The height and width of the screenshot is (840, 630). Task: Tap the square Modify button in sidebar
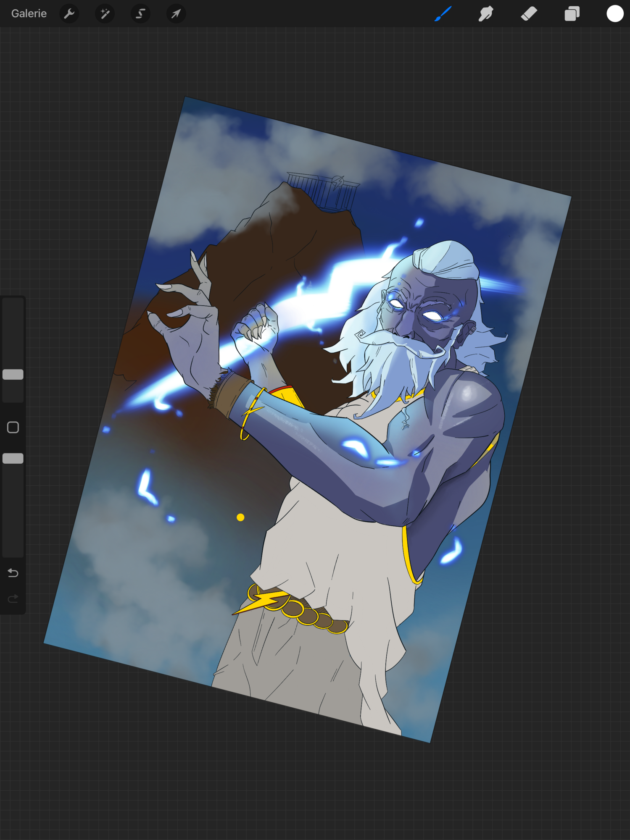13,427
